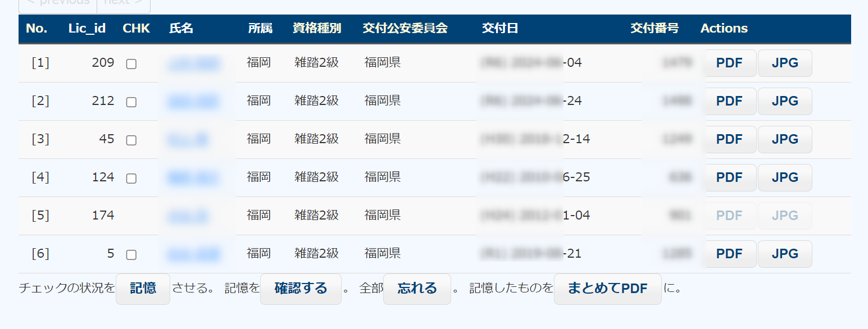Export the JPG for Lic_id 45

785,140
